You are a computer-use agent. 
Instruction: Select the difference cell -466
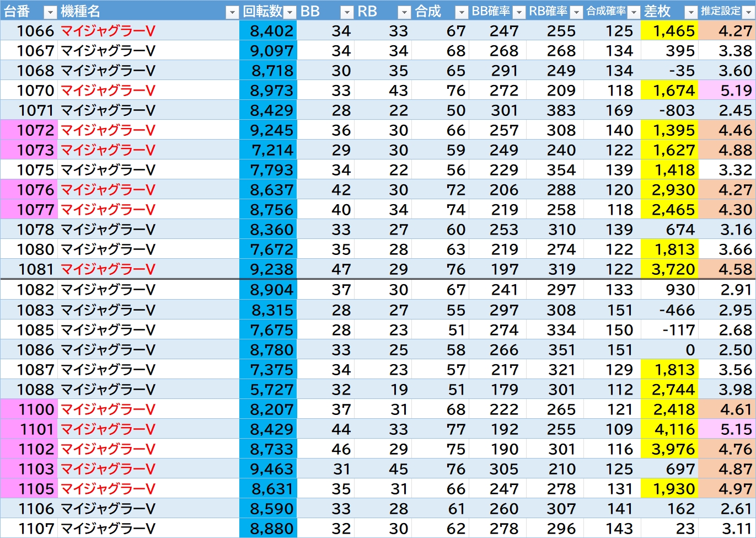point(669,310)
